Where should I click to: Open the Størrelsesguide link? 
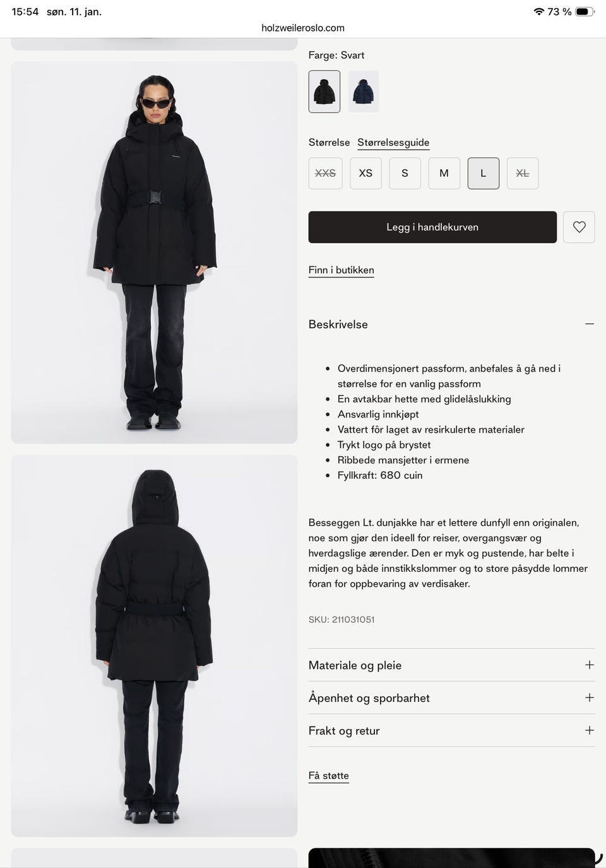393,143
